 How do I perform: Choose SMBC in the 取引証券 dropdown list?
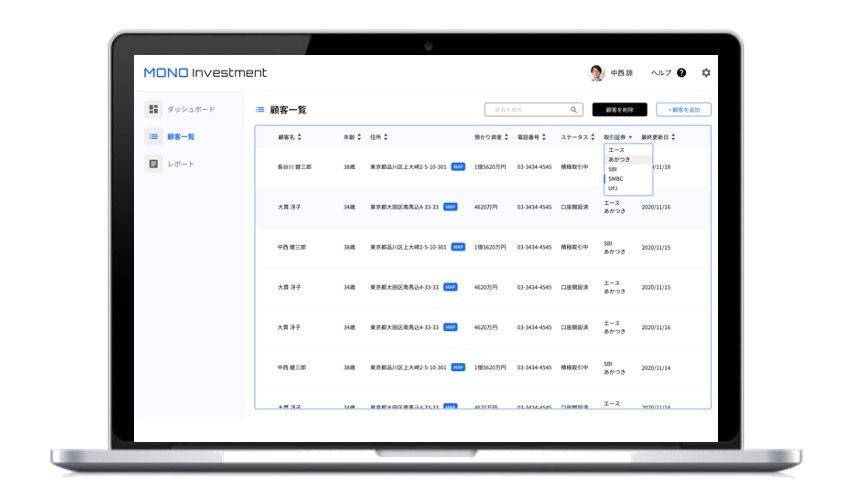[628, 179]
